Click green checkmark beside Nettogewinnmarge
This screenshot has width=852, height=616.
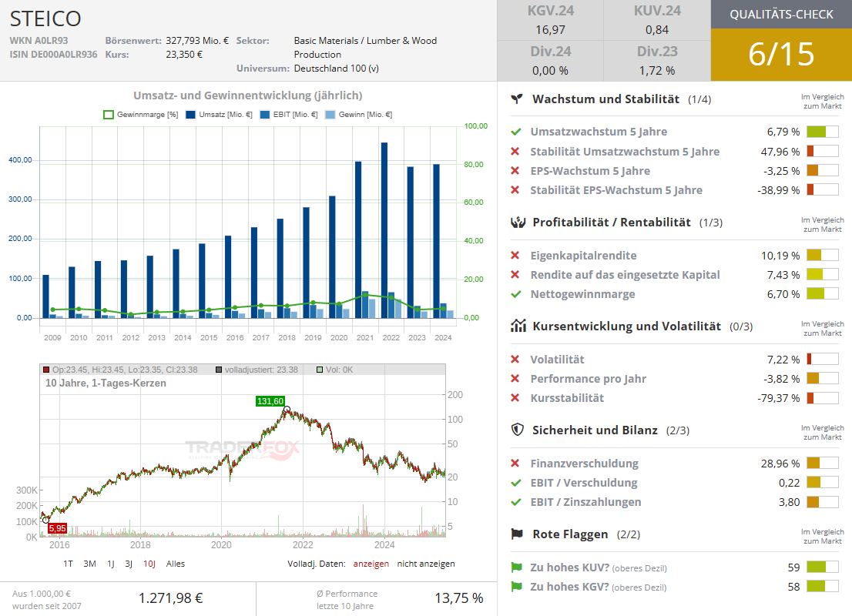coord(516,294)
